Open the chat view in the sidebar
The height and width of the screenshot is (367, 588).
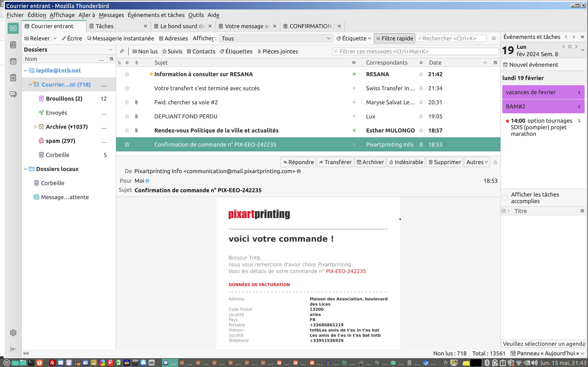coord(13,94)
